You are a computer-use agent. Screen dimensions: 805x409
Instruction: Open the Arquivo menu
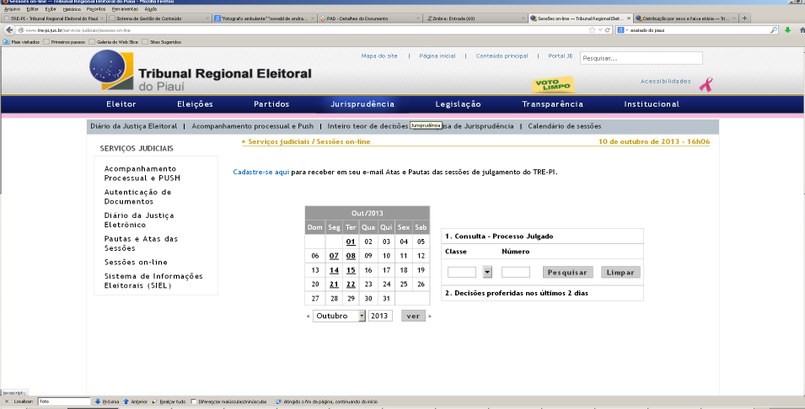pyautogui.click(x=11, y=9)
